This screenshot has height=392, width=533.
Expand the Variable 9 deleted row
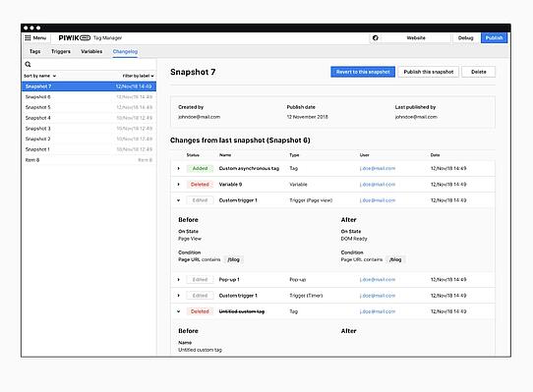(x=178, y=185)
